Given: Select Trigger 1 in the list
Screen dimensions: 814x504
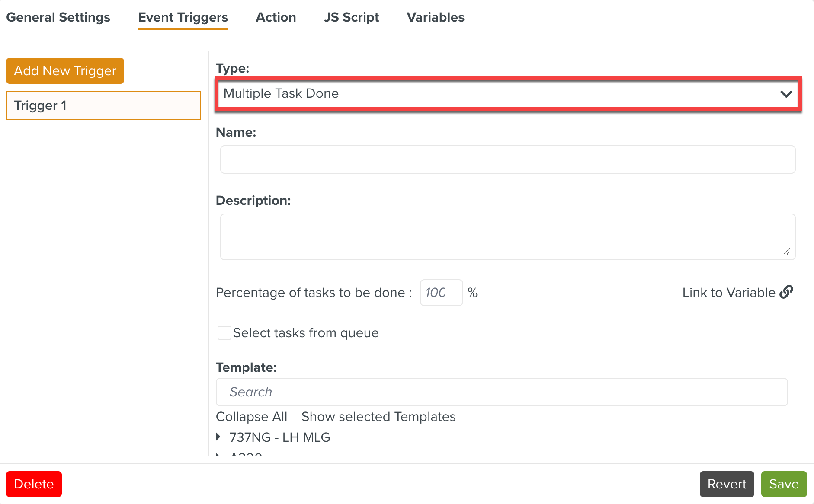Looking at the screenshot, I should (103, 105).
